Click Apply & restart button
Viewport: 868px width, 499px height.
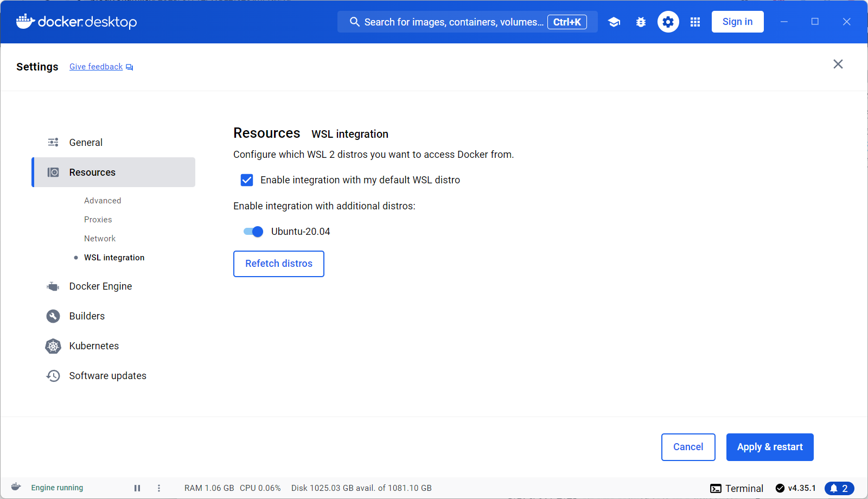click(x=770, y=447)
